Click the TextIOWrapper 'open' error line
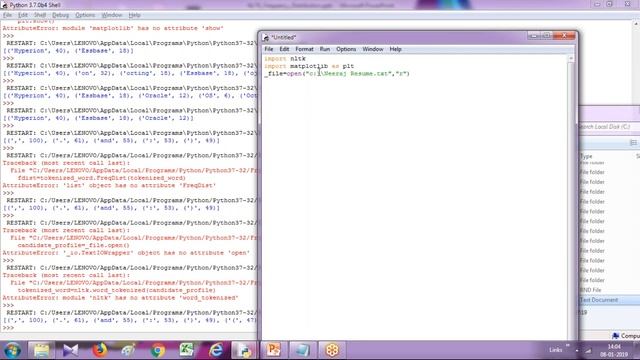 point(126,253)
